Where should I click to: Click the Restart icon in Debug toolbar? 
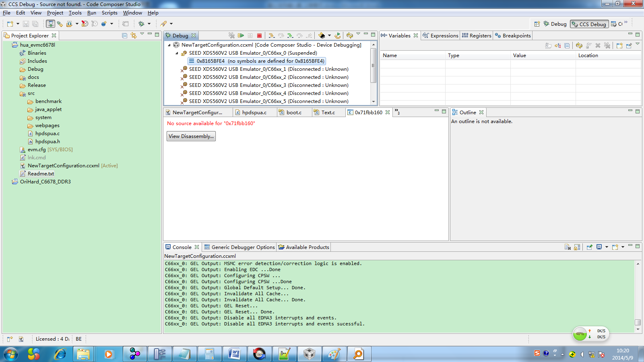pos(338,35)
